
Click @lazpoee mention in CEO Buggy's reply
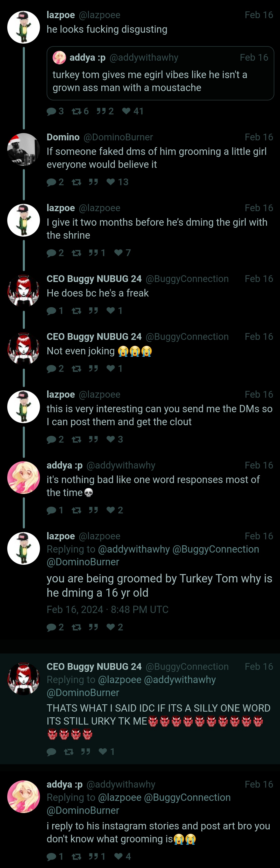pyautogui.click(x=120, y=680)
